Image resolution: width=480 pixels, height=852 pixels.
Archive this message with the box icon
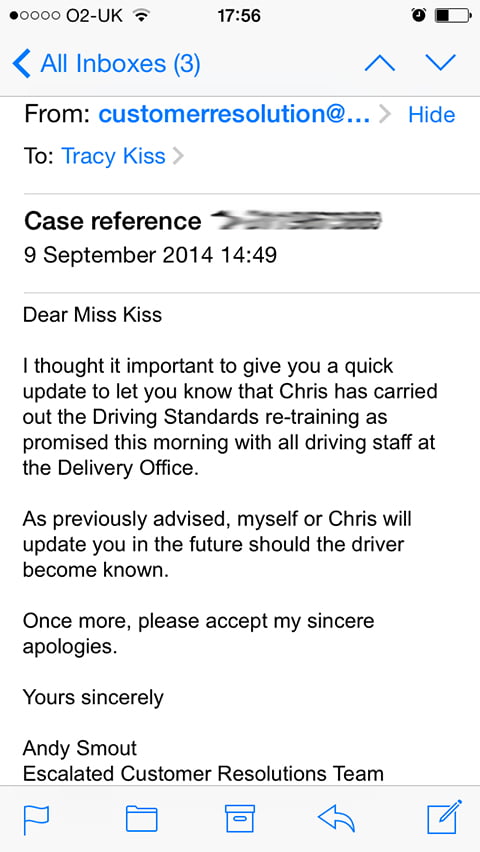[240, 818]
